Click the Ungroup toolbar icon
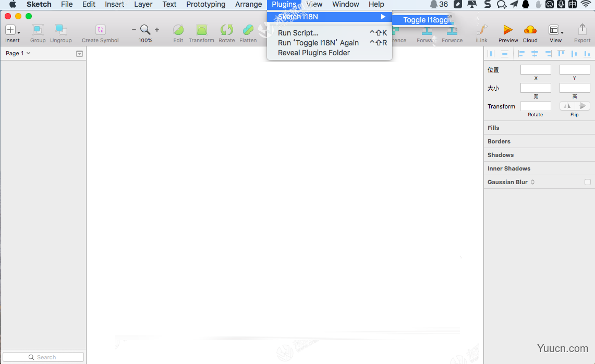Viewport: 595px width, 364px height. [60, 30]
